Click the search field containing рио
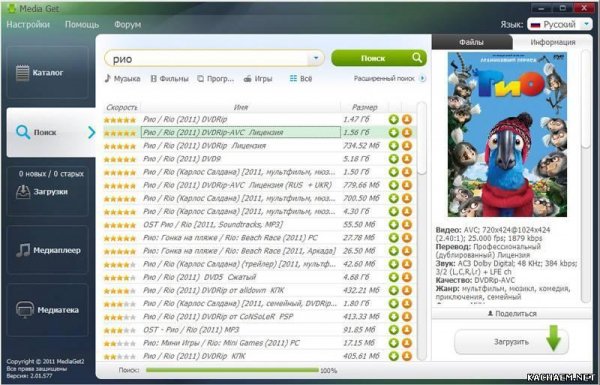 tap(207, 59)
